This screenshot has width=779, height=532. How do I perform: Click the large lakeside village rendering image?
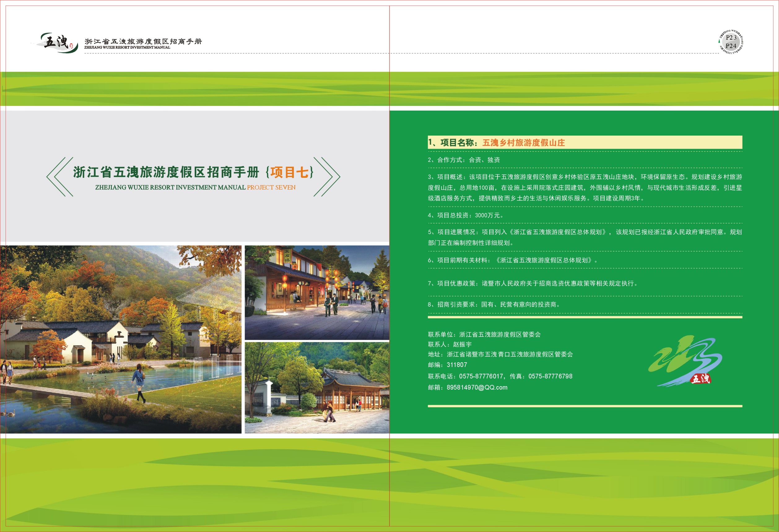point(121,339)
